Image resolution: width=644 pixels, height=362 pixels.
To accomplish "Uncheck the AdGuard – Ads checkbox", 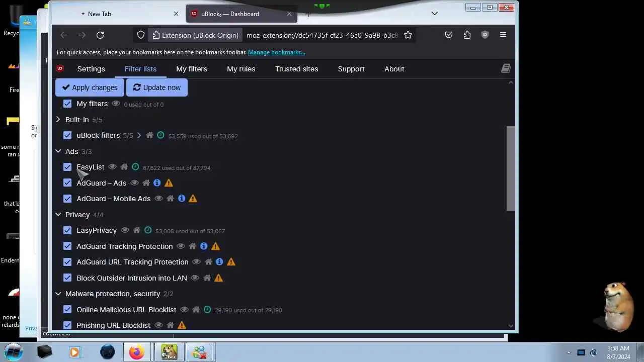I will click(67, 183).
